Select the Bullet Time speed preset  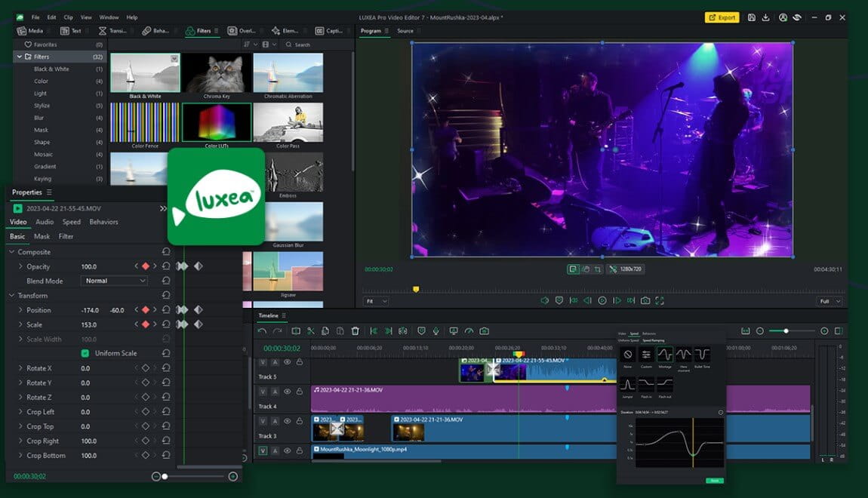(702, 354)
